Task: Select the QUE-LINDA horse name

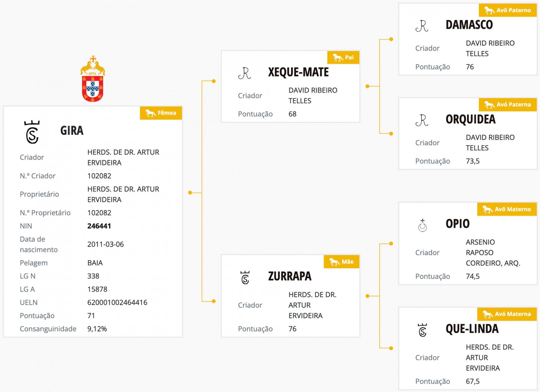Action: [472, 329]
